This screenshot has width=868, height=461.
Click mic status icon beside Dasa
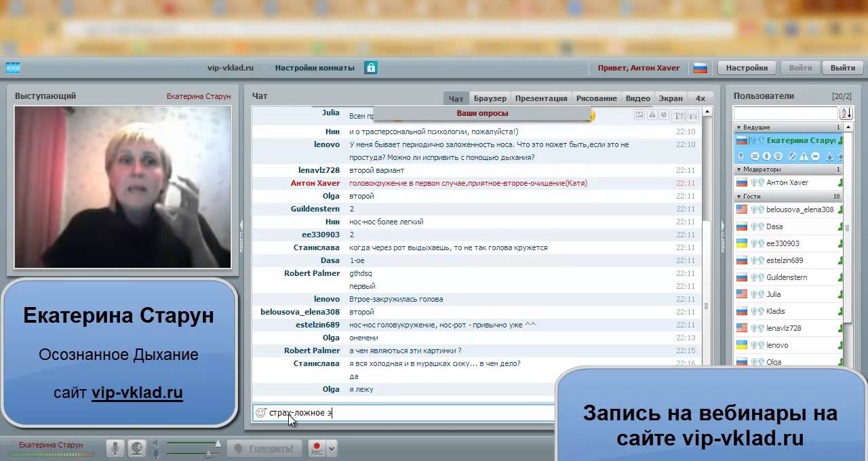pos(753,226)
